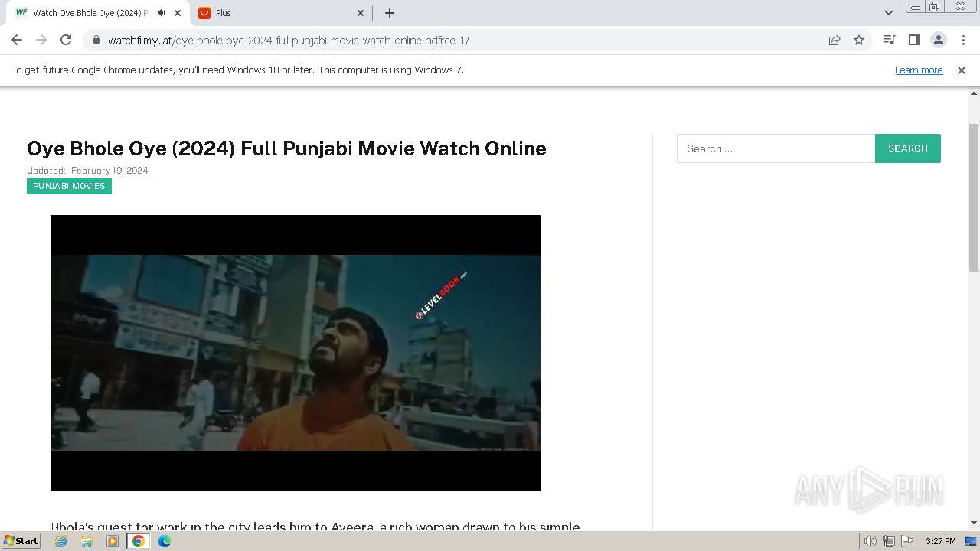This screenshot has height=551, width=980.
Task: Toggle Chrome side panel
Action: pos(913,40)
